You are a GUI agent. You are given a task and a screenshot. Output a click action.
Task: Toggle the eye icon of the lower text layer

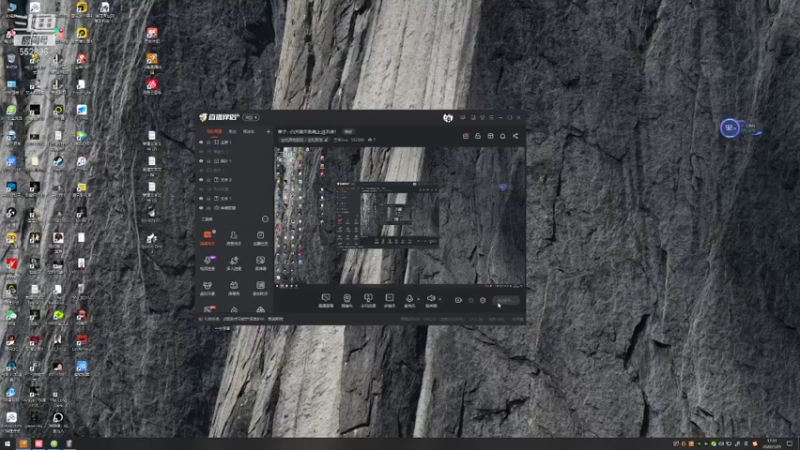coord(201,198)
